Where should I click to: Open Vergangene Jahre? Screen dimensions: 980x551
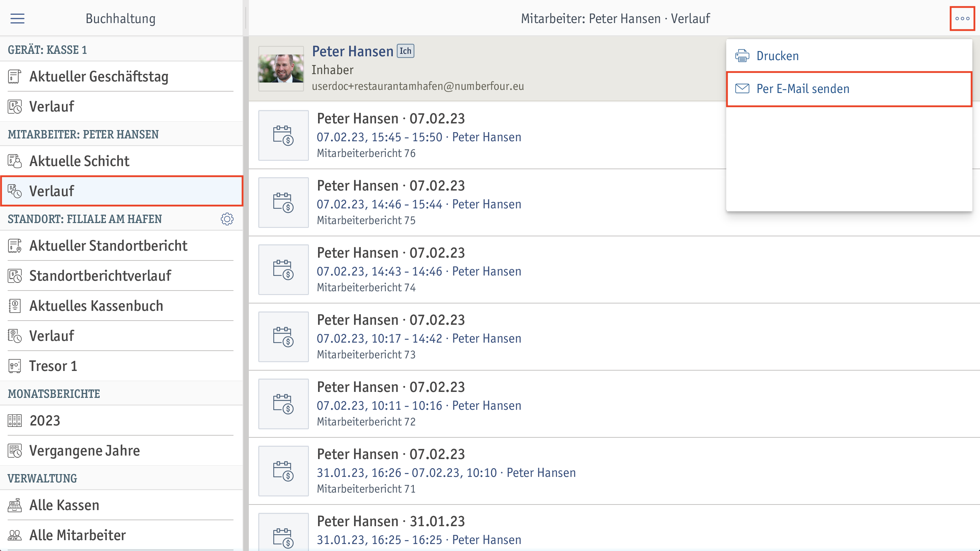click(x=121, y=451)
